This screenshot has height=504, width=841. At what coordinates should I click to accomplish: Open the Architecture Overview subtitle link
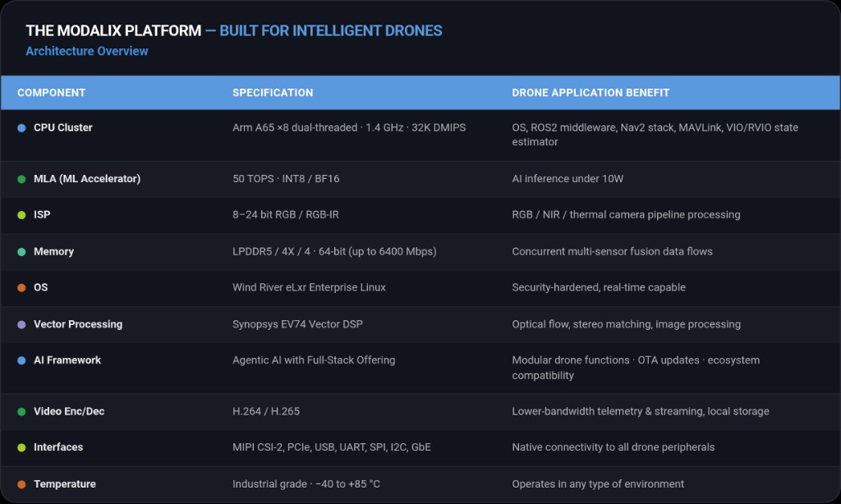coord(87,51)
